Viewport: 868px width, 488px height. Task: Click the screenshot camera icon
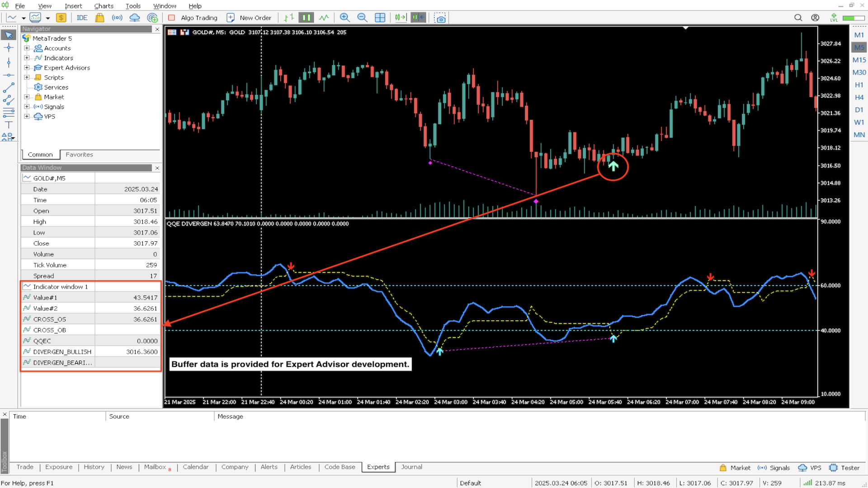pos(440,18)
